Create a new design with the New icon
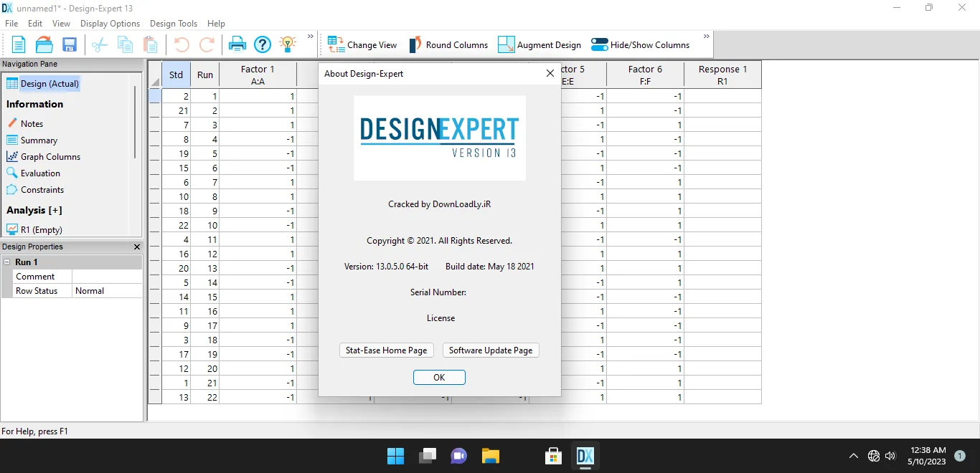The height and width of the screenshot is (473, 980). tap(19, 44)
